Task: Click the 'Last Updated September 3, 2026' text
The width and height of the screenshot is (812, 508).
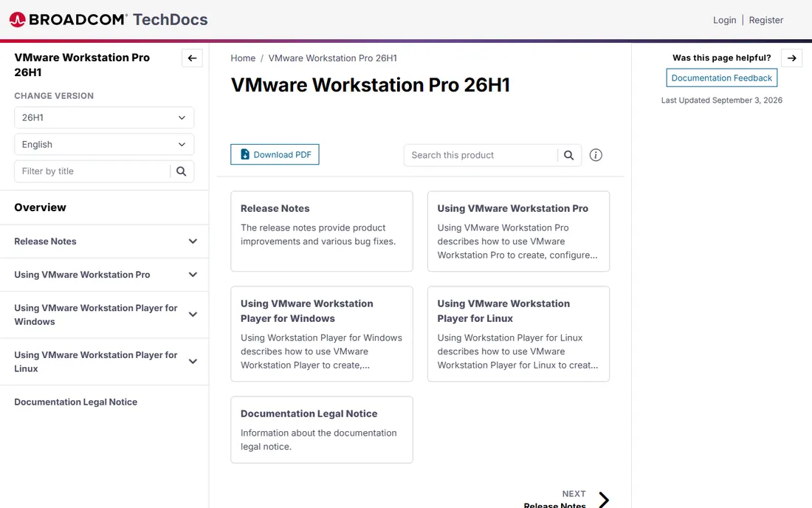Action: pos(721,100)
